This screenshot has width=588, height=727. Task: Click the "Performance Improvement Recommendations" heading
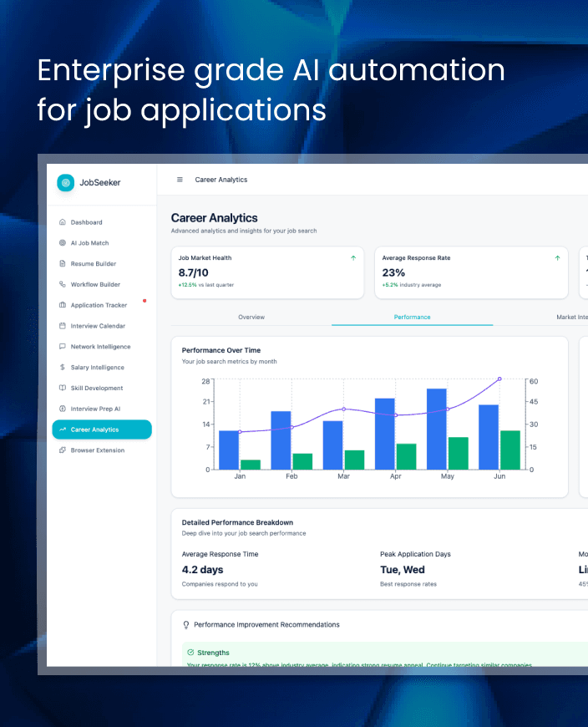[x=266, y=625]
